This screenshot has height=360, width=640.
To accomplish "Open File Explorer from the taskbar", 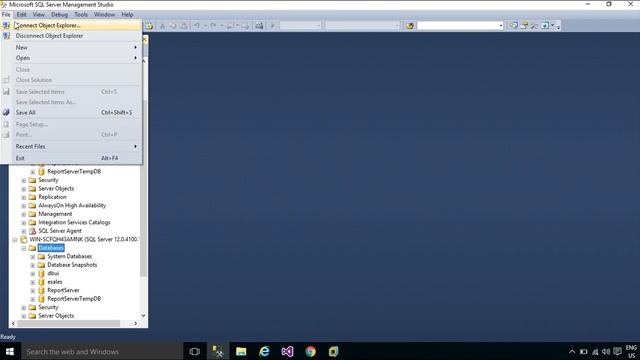I will click(x=241, y=351).
